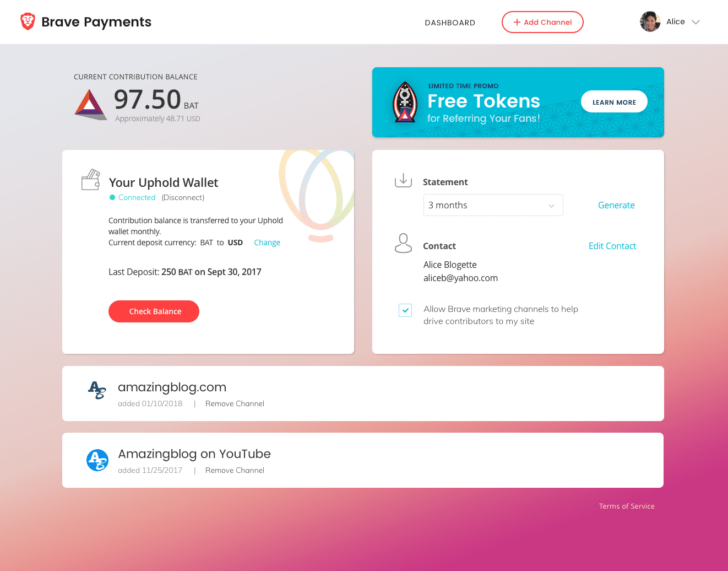Click the statement download icon

tap(403, 180)
